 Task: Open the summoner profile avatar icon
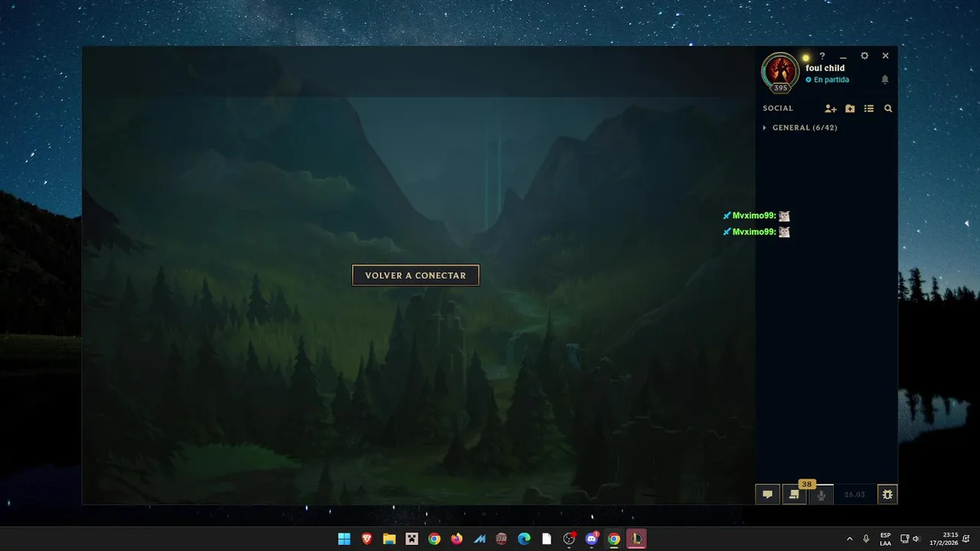(x=780, y=72)
